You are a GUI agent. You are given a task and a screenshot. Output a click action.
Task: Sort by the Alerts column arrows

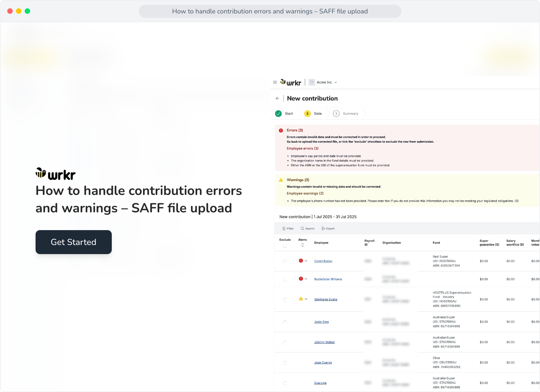[x=303, y=245]
